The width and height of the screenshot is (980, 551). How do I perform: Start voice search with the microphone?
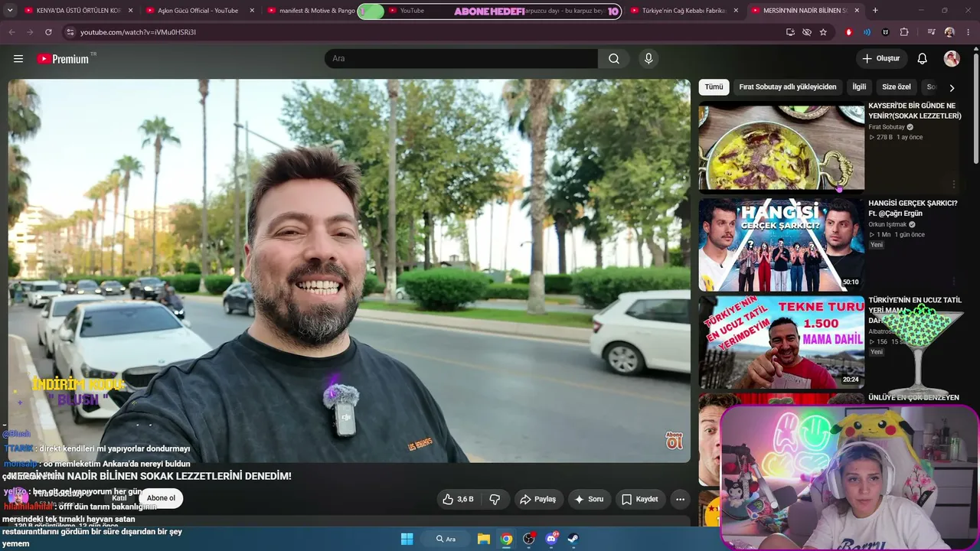648,59
